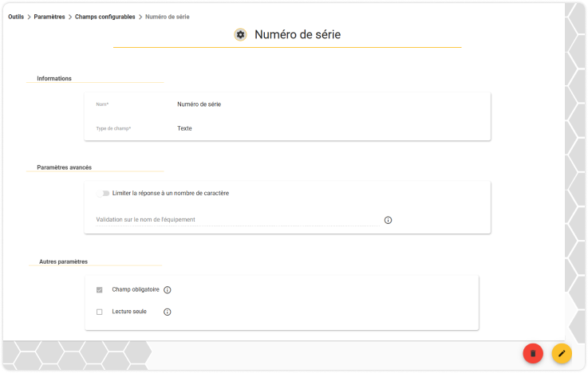588x373 pixels.
Task: Click the 'Type de champ*' field label
Action: click(x=113, y=128)
